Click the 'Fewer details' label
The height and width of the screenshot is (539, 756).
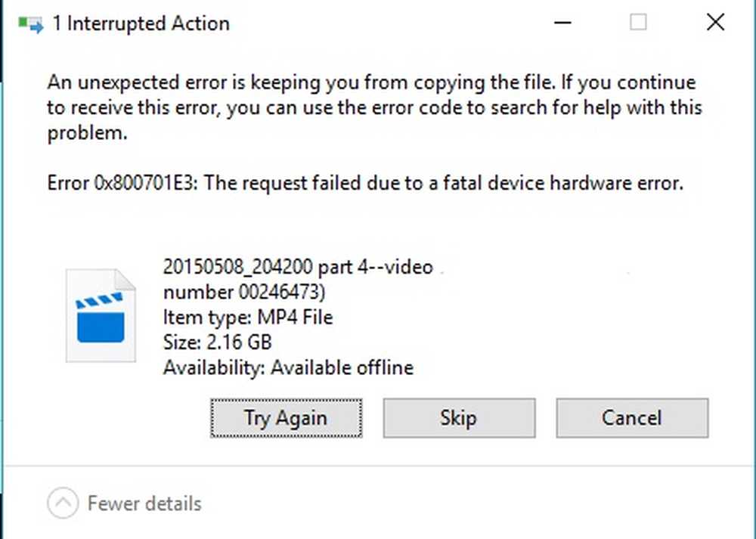[144, 503]
